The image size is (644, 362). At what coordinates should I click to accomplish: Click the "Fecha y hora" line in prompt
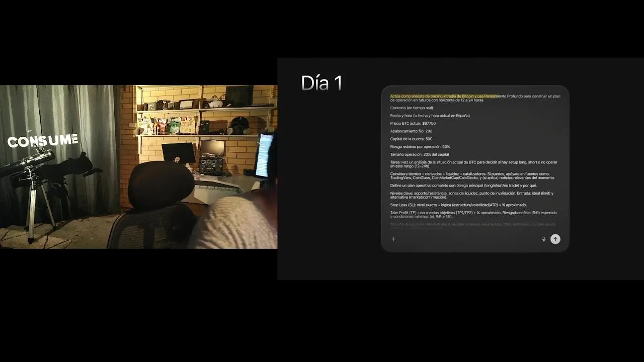tap(430, 116)
